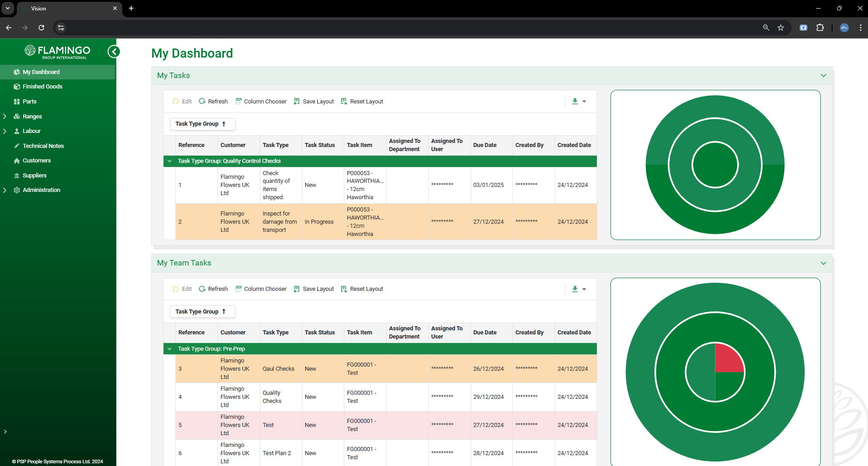Image resolution: width=868 pixels, height=466 pixels.
Task: Reload the page with the browser refresh icon
Action: [41, 28]
